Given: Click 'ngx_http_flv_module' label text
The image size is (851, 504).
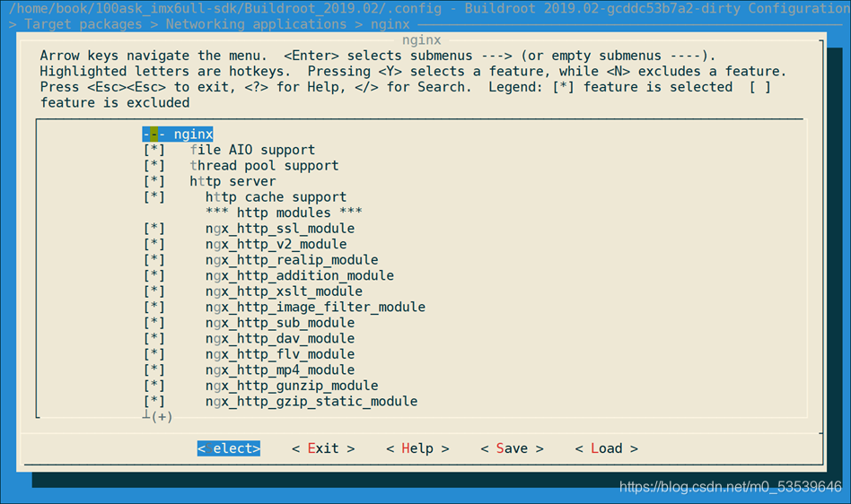Looking at the screenshot, I should pos(280,354).
